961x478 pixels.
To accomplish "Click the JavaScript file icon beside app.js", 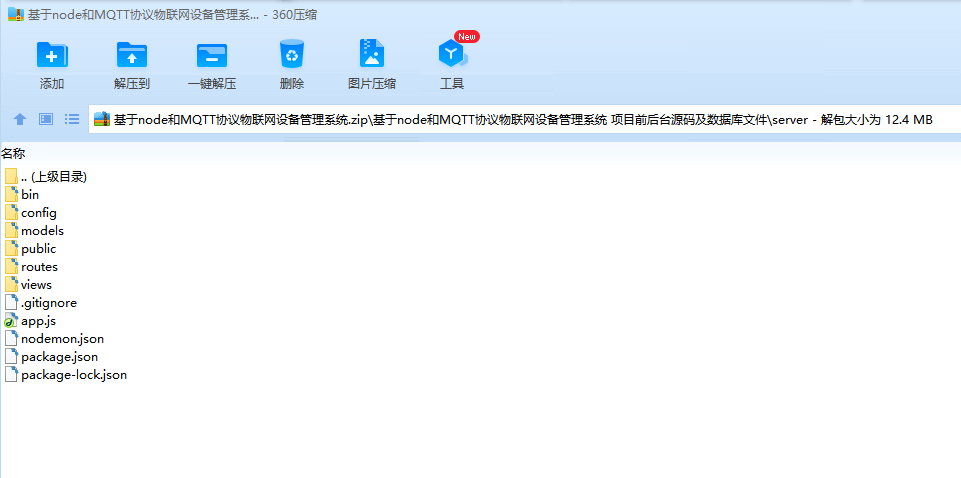I will (x=11, y=321).
